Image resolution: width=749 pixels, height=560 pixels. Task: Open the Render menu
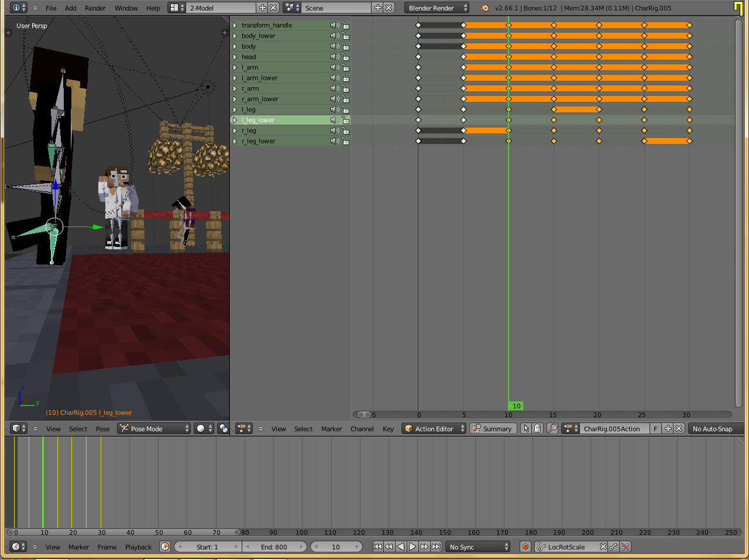95,8
